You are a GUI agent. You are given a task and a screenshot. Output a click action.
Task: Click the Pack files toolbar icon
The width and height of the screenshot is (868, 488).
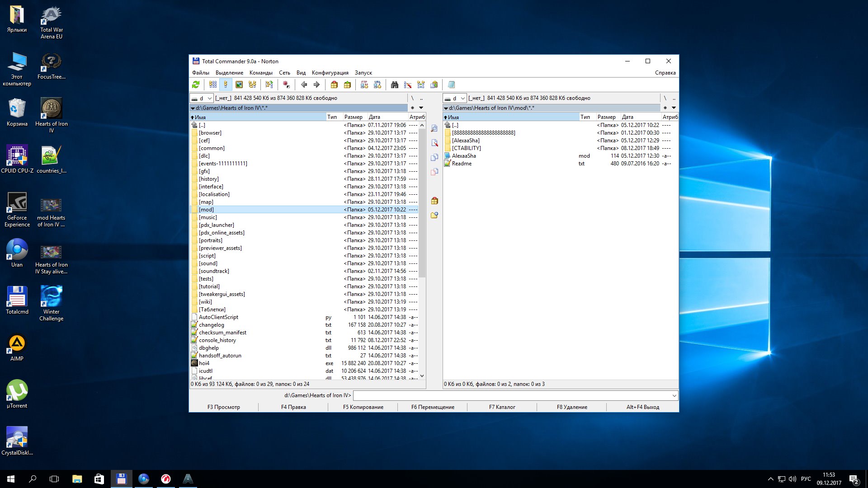[x=334, y=84]
